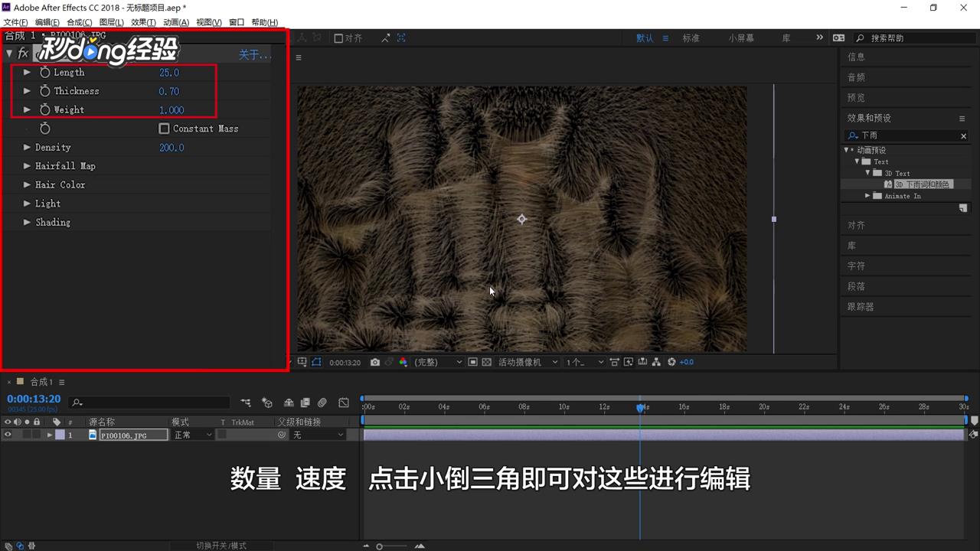Expand the Thickness property triangle
The width and height of the screenshot is (980, 551).
[x=27, y=90]
